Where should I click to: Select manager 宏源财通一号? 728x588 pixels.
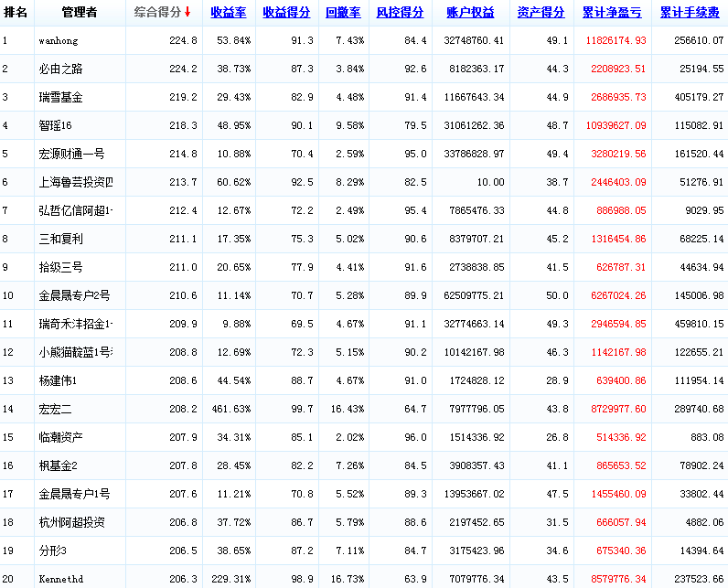(x=71, y=154)
